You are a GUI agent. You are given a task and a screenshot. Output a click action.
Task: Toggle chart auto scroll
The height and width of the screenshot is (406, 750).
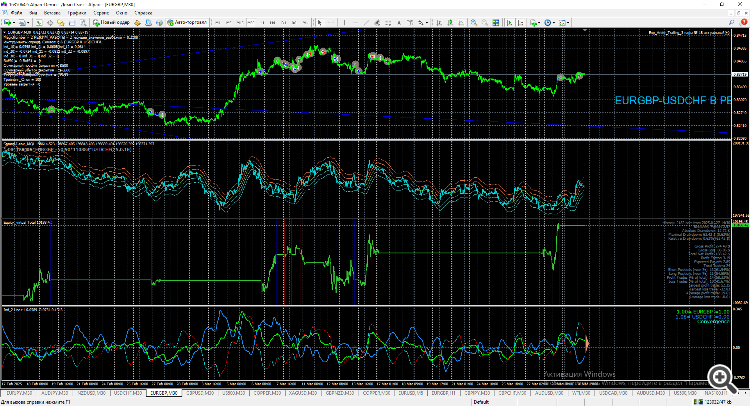coord(510,22)
